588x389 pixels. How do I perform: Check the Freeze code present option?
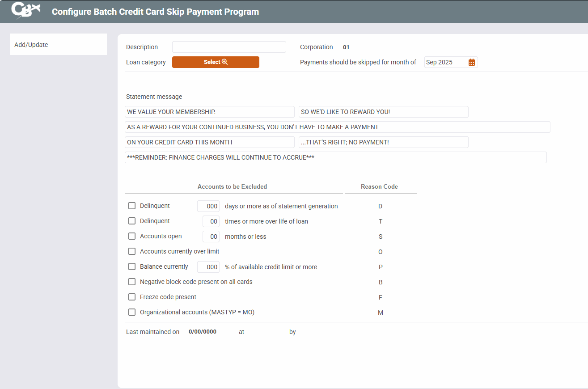(132, 297)
